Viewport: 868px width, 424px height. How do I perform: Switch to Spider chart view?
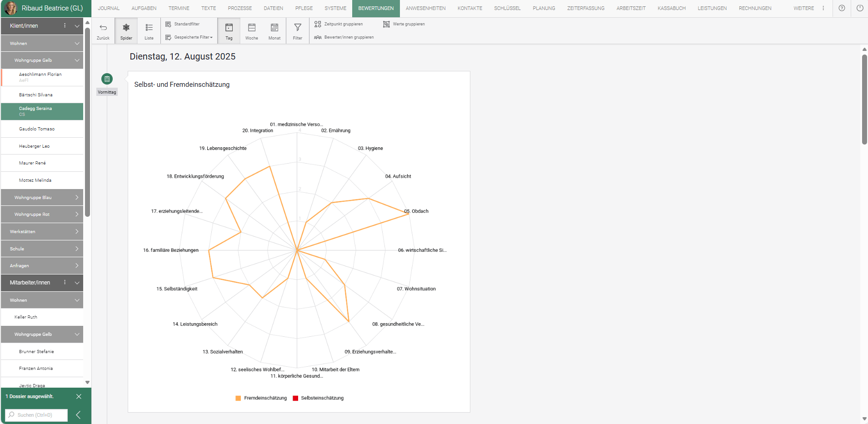[x=126, y=31]
